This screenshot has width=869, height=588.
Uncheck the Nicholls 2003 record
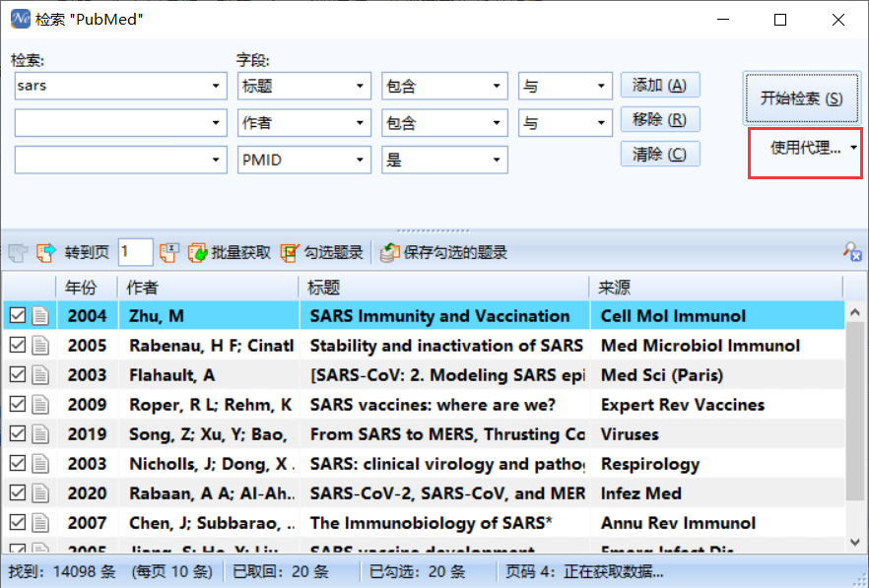pyautogui.click(x=18, y=463)
